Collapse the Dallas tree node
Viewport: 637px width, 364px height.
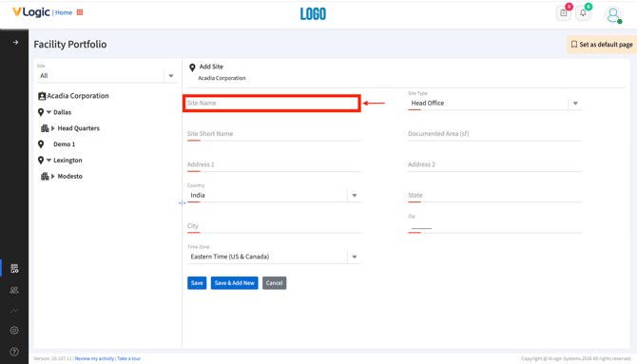pos(48,112)
